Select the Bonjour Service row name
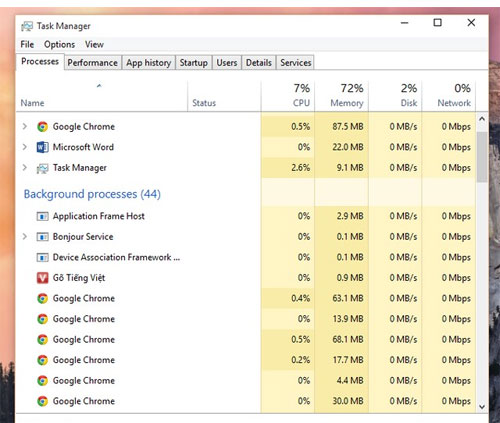The width and height of the screenshot is (500, 423). click(x=83, y=237)
